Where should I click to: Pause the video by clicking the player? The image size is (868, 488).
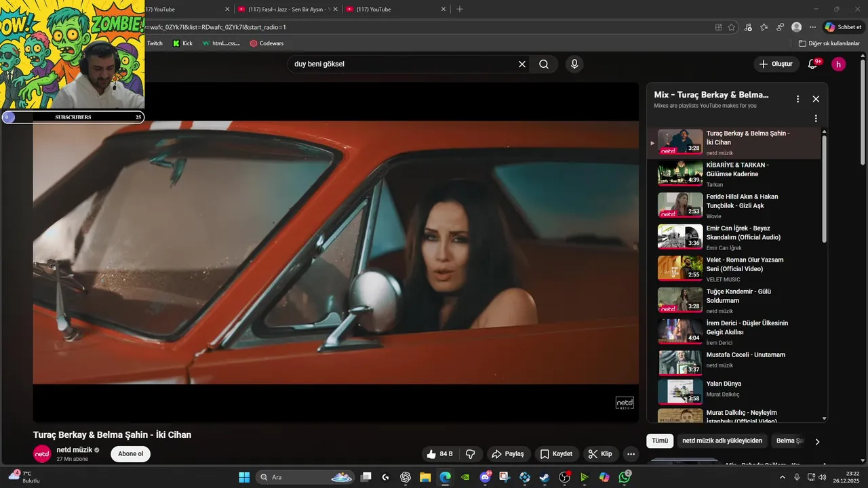[x=336, y=252]
